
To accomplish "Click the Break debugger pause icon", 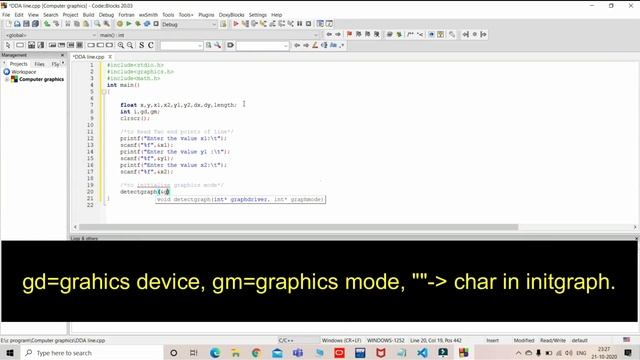I will click(300, 24).
